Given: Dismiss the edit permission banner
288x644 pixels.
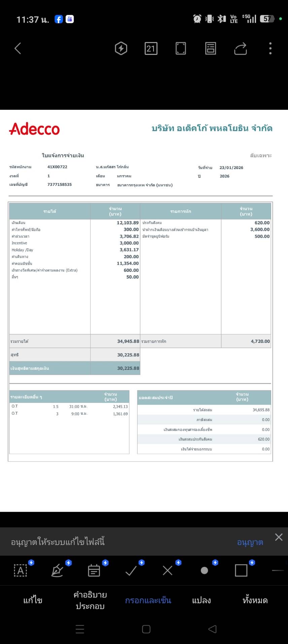Looking at the screenshot, I should 279,537.
